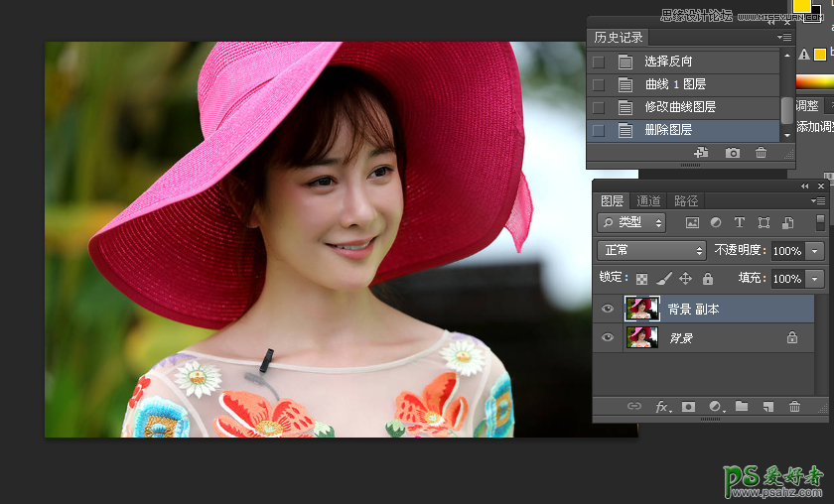Create a new layer in Layers panel
The height and width of the screenshot is (504, 834).
click(767, 407)
